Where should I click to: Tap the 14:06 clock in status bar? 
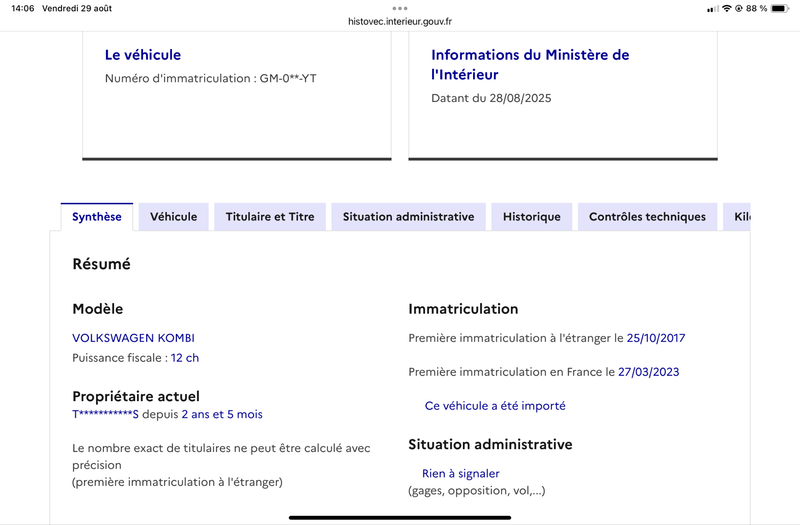[22, 8]
